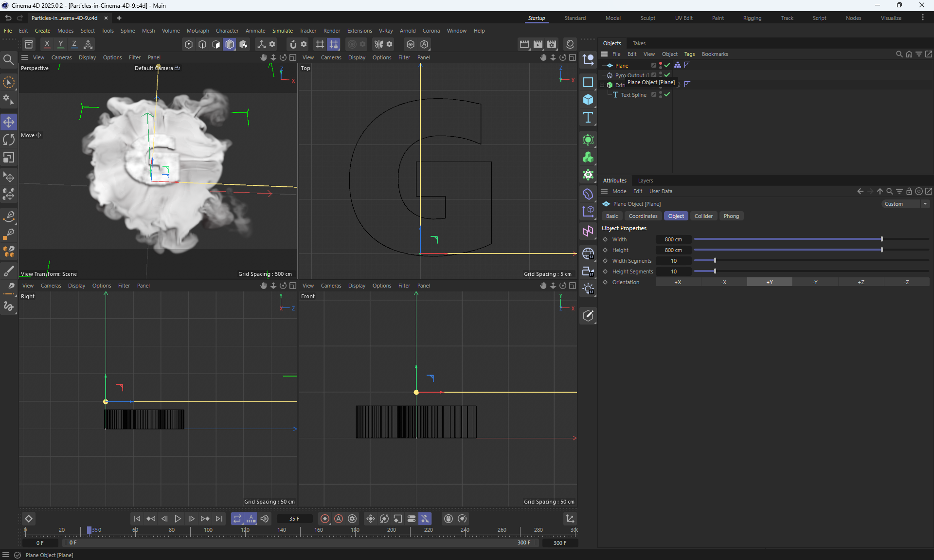Open the Custom dropdown in Attributes

pyautogui.click(x=905, y=204)
